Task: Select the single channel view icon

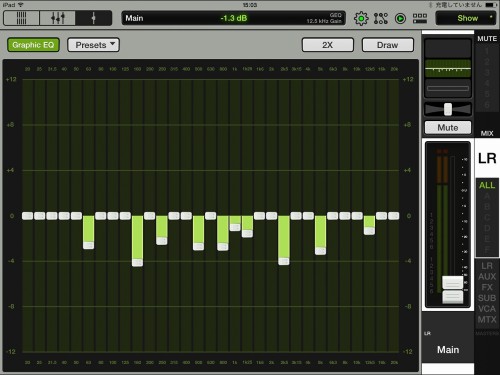Action: 94,18
